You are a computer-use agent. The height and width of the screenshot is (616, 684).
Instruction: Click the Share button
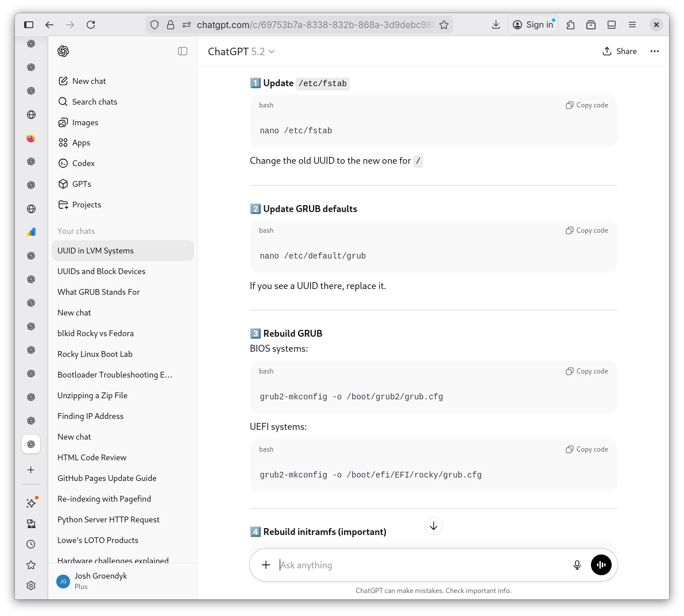619,51
